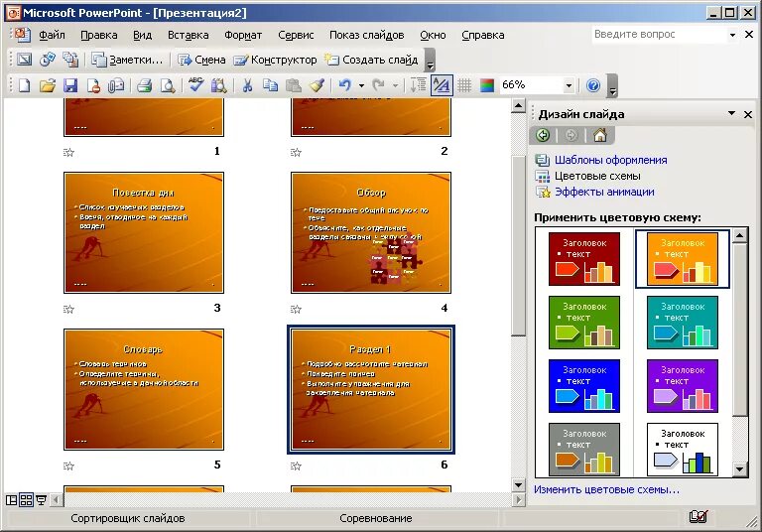Start slide show from view buttons
The height and width of the screenshot is (532, 762).
pyautogui.click(x=42, y=500)
